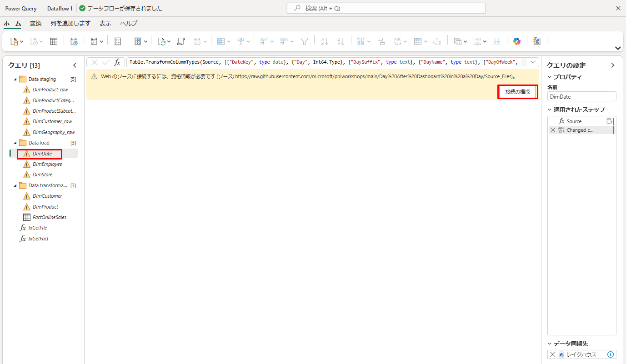Screen dimensions: 626x364
Task: Click the Copilot icon in the ribbon
Action: click(x=516, y=41)
